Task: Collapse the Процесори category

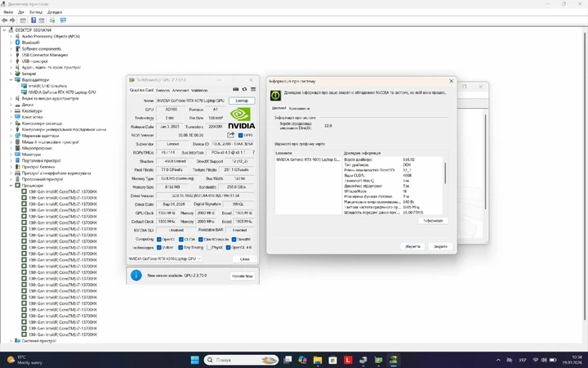Action: [x=11, y=186]
